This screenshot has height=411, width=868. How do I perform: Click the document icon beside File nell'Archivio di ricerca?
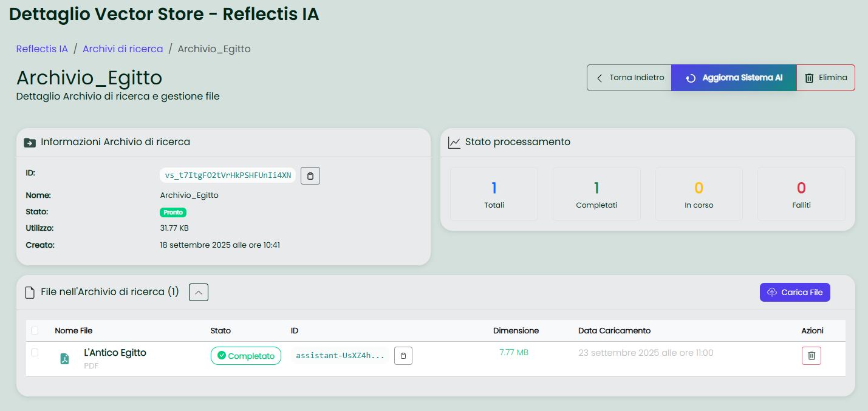coord(29,293)
